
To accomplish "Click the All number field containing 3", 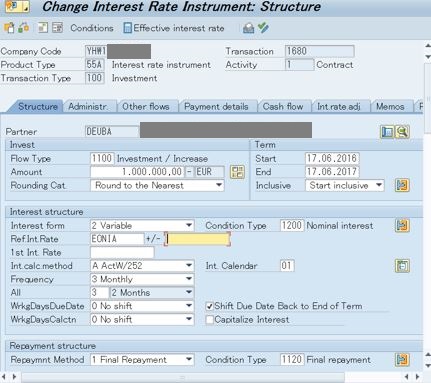I will [x=99, y=293].
